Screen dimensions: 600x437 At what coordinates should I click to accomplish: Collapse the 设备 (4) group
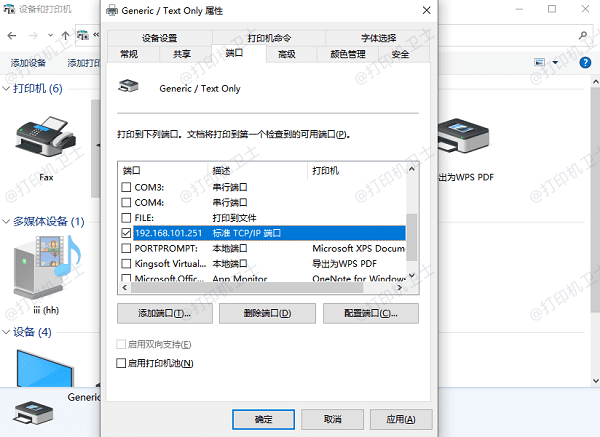(6, 332)
